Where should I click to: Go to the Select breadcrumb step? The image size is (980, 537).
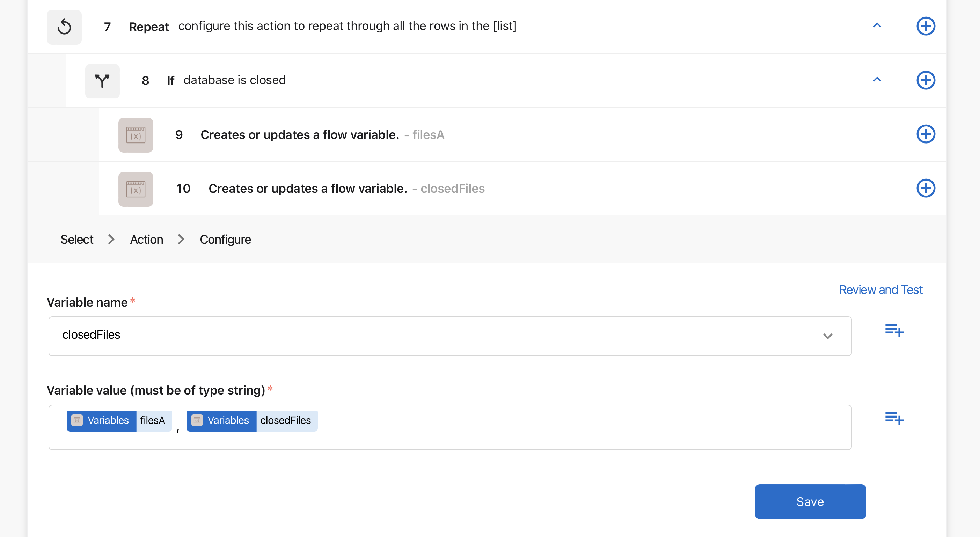coord(77,239)
